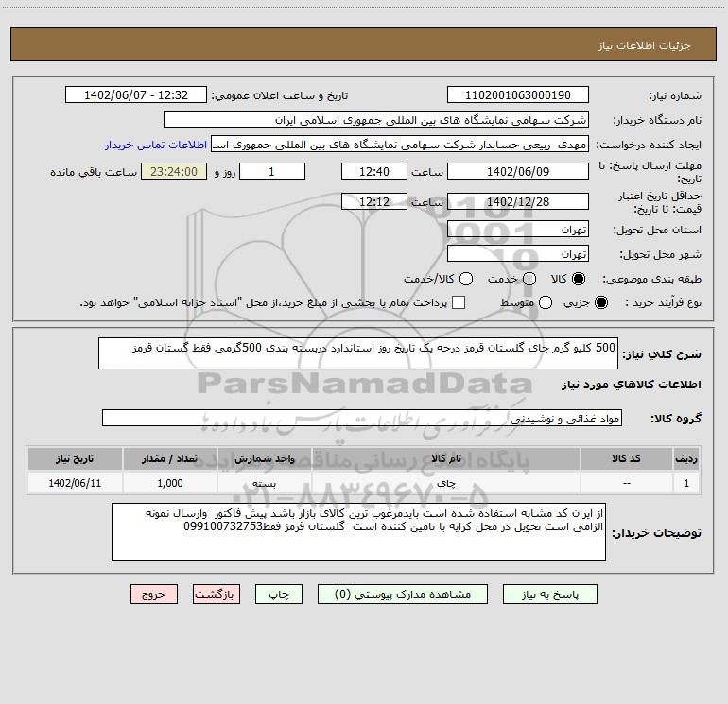Screen dimensions: 728x704
Task: Click the need date cell 1402/06/11
Action: point(75,483)
